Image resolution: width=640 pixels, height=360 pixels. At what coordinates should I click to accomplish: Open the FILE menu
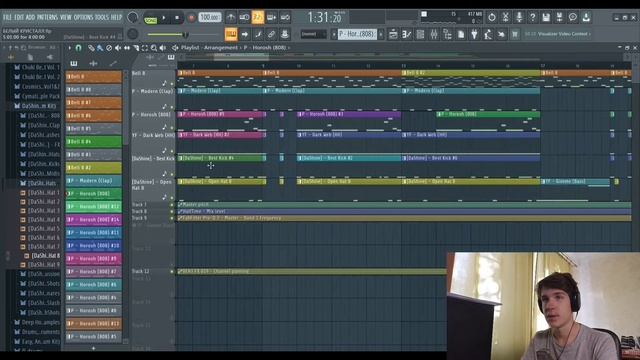click(7, 18)
